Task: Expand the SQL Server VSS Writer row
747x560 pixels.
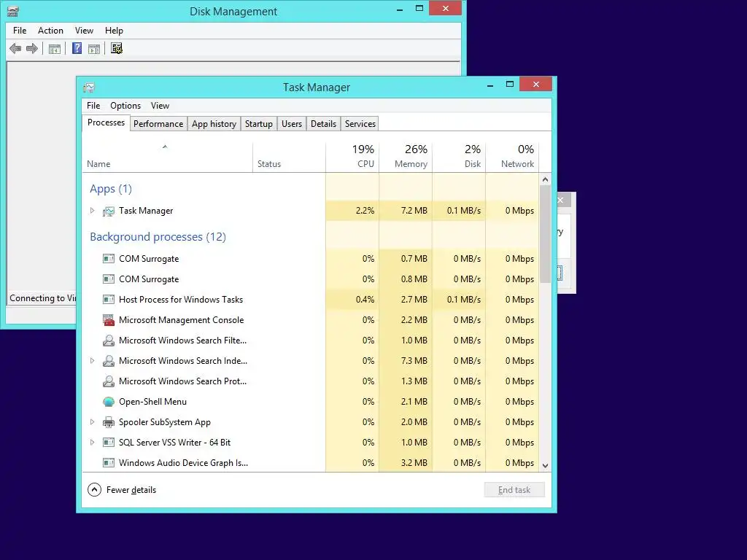Action: pyautogui.click(x=93, y=443)
